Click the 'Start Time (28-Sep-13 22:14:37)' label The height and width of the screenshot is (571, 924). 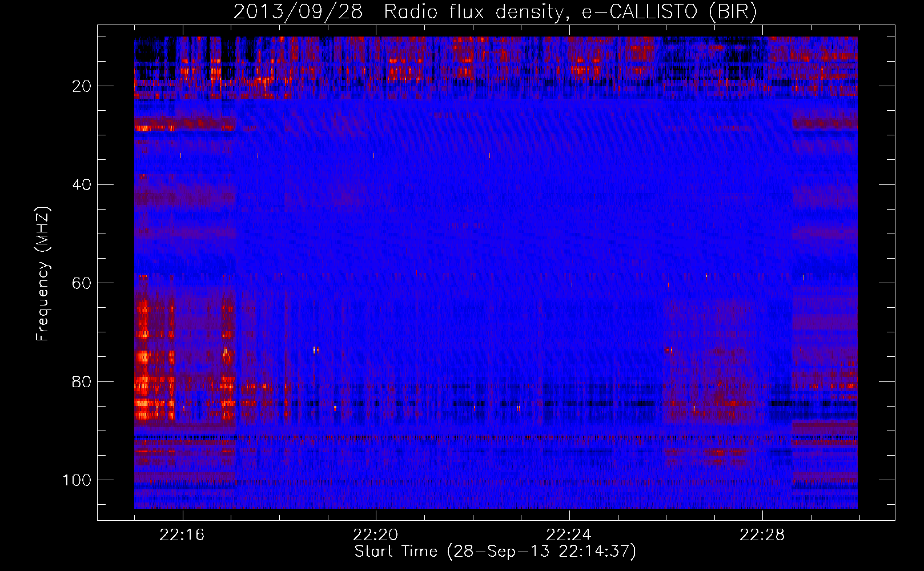click(495, 552)
